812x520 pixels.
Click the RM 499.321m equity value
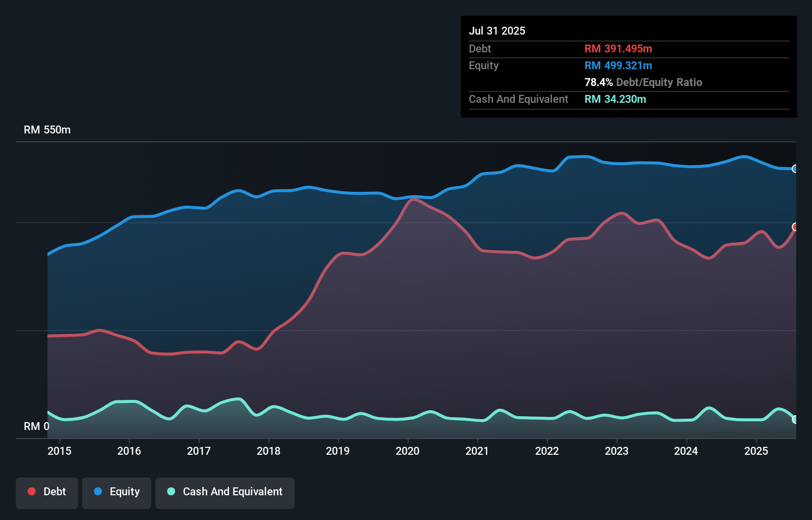point(618,66)
